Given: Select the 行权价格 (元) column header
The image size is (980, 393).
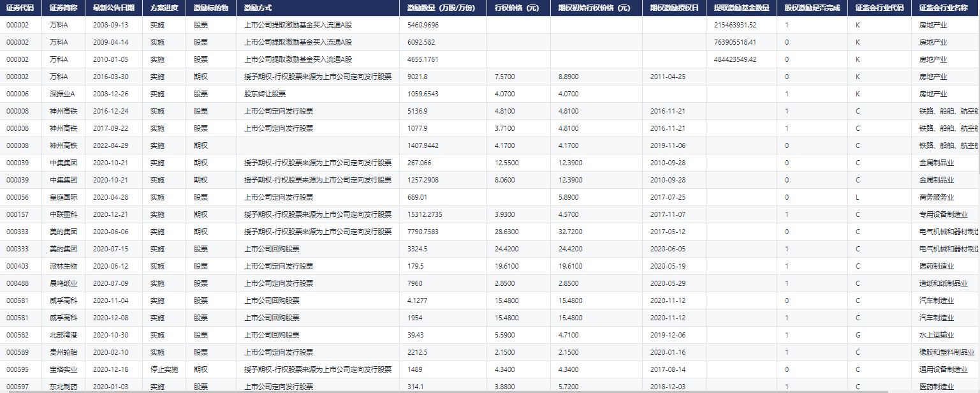Looking at the screenshot, I should pos(517,8).
